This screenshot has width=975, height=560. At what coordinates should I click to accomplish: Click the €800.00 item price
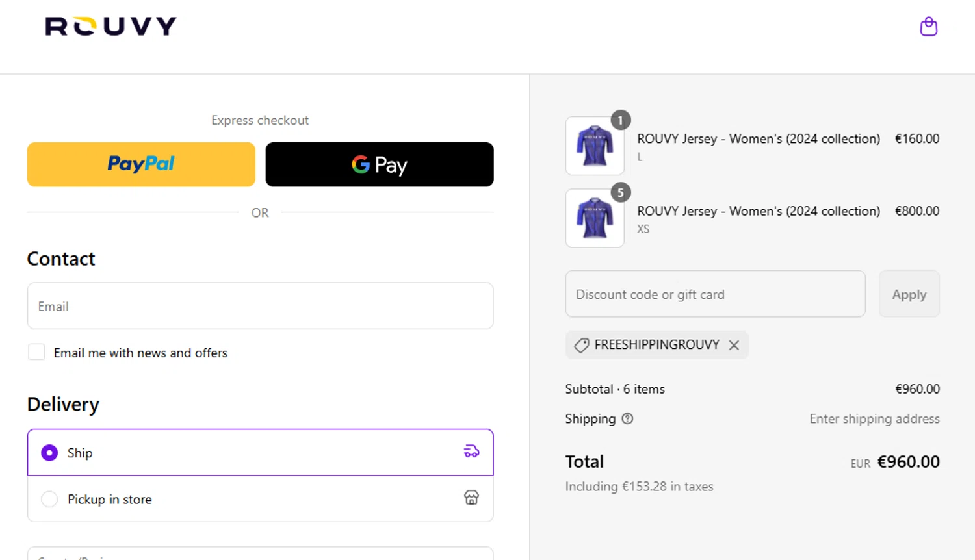click(x=917, y=210)
